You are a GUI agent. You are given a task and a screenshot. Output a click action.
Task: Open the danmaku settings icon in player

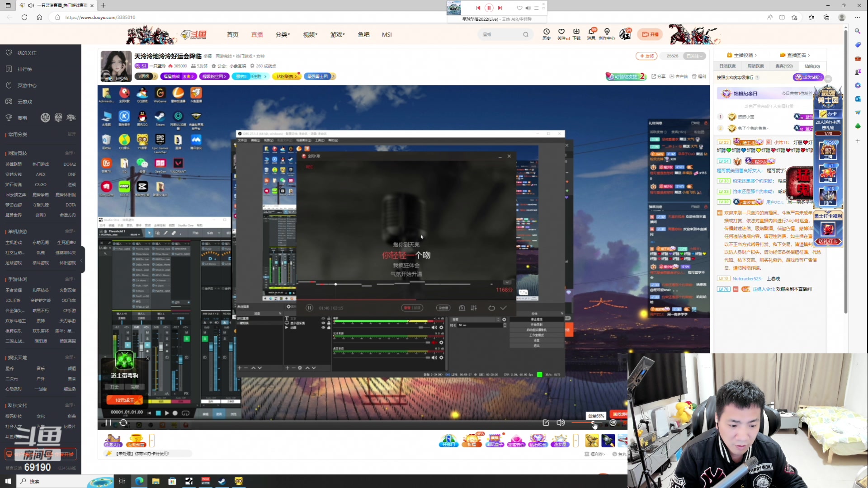[x=613, y=422]
